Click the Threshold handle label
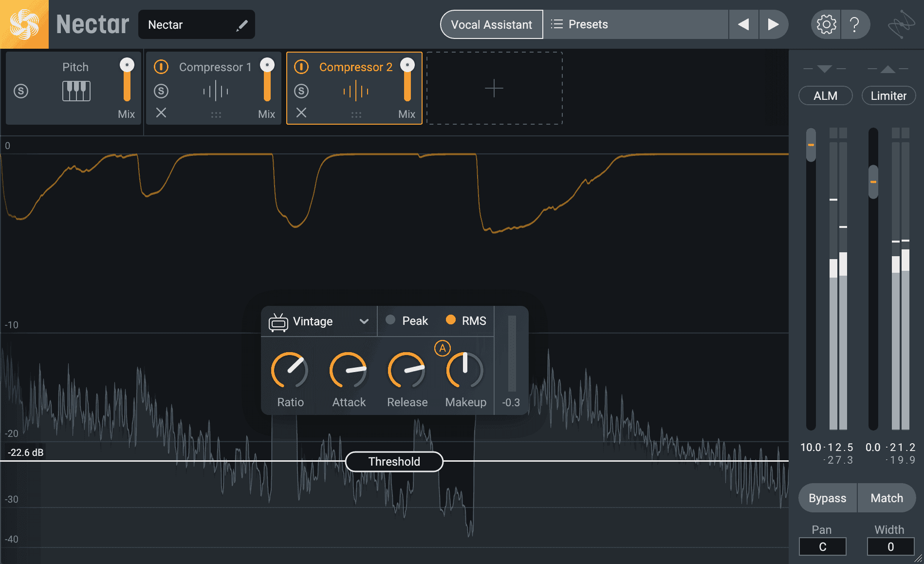Image resolution: width=924 pixels, height=564 pixels. [x=394, y=461]
